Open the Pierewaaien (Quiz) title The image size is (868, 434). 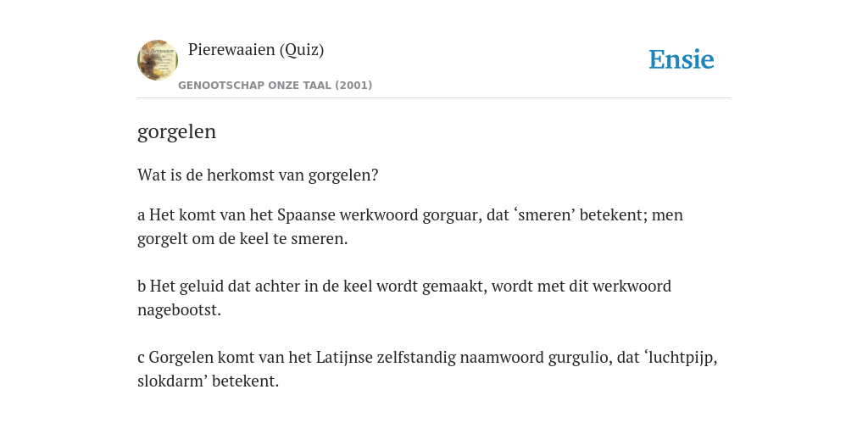click(256, 50)
